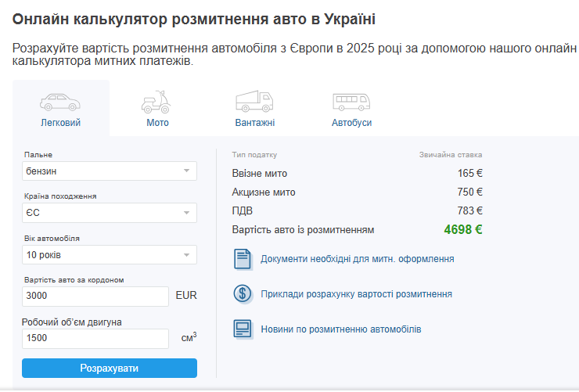Click the engine volume field showing 1500
This screenshot has width=579, height=392.
point(95,339)
